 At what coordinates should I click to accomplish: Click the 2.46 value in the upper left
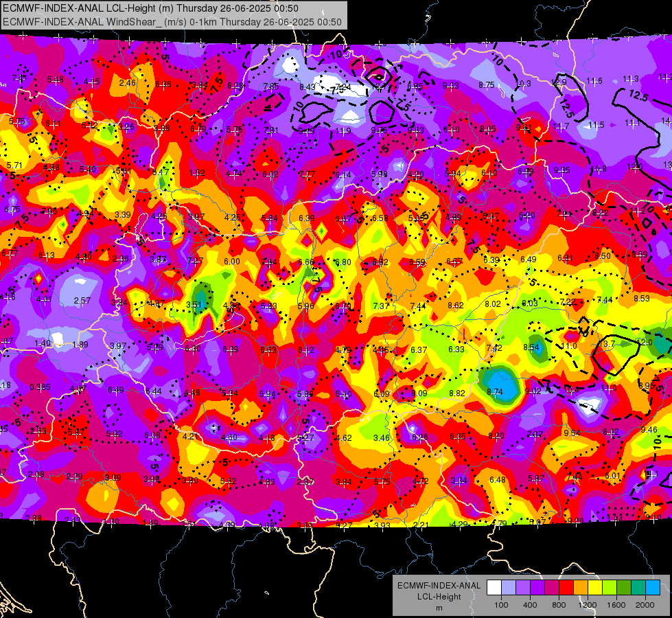128,83
